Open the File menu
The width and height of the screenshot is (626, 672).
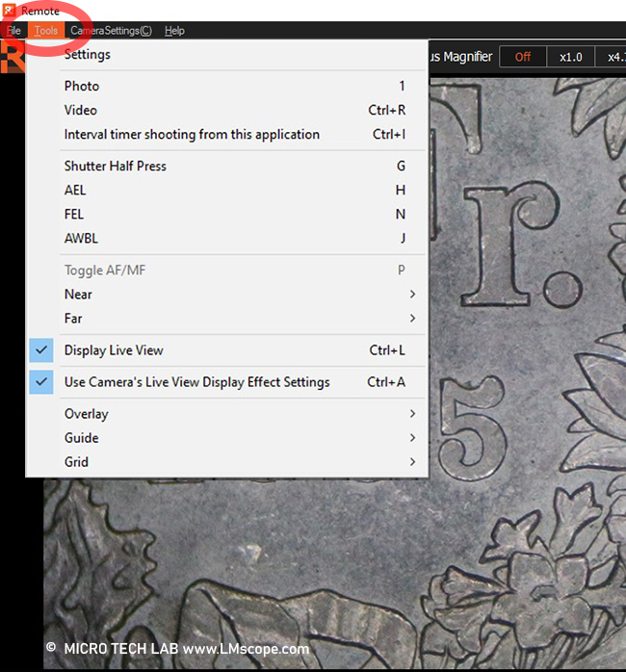point(13,31)
